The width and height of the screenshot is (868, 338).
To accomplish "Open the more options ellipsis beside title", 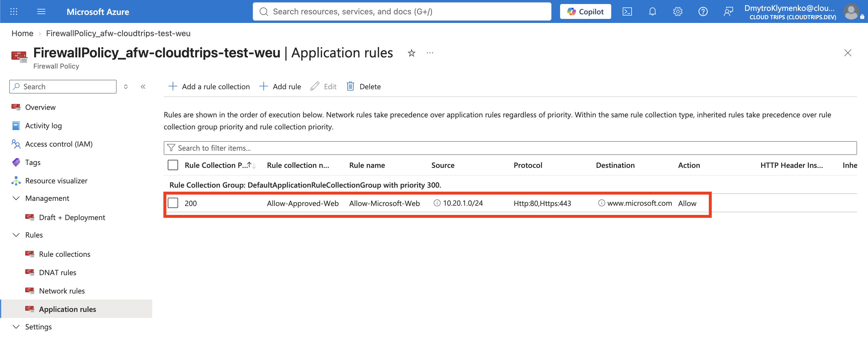I will (x=430, y=53).
